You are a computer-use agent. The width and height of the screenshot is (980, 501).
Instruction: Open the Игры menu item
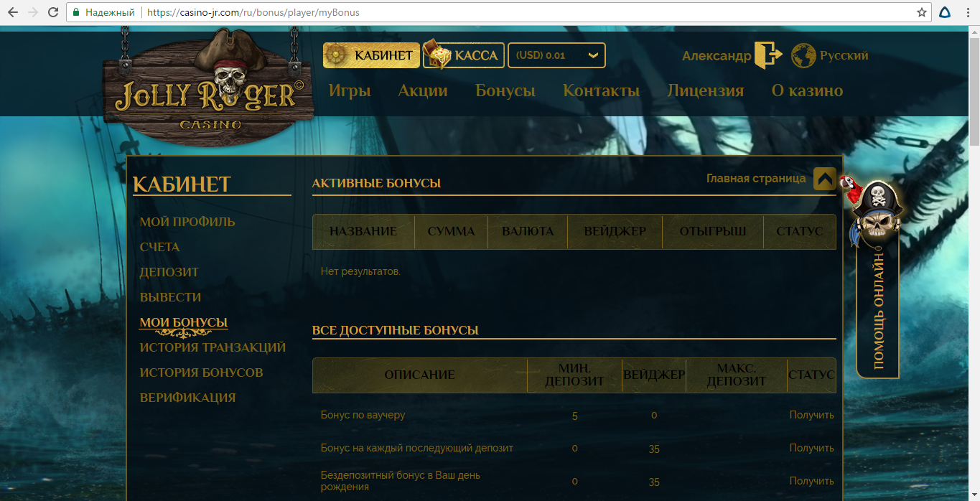(x=350, y=90)
